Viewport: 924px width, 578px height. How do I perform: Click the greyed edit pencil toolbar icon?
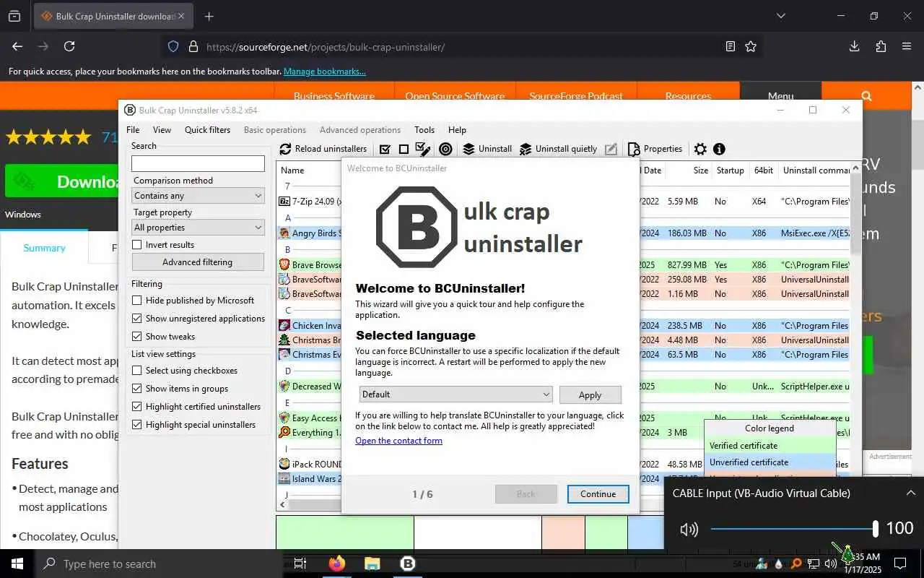[611, 149]
